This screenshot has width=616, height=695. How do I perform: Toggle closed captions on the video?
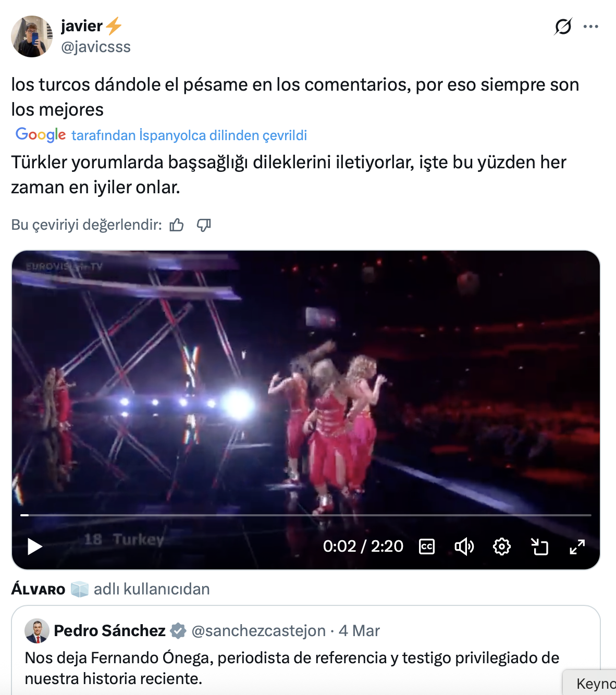click(x=427, y=547)
